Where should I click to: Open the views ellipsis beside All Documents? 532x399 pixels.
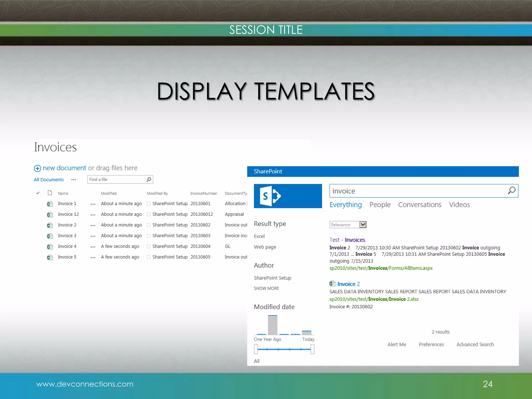74,179
